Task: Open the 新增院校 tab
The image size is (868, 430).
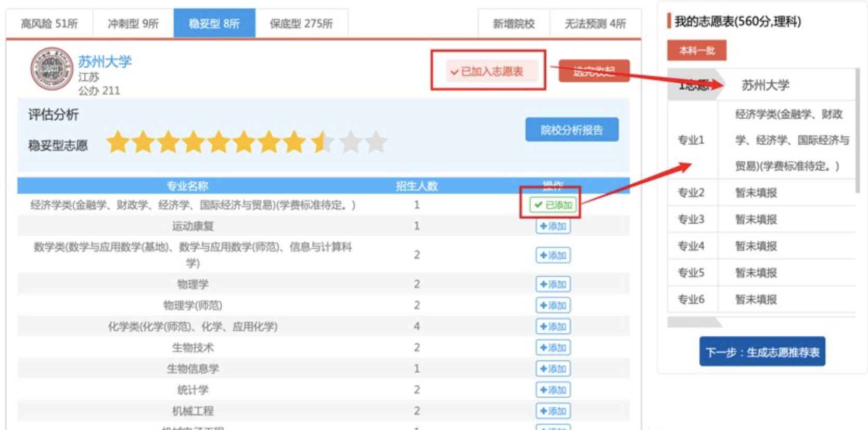Action: [513, 23]
